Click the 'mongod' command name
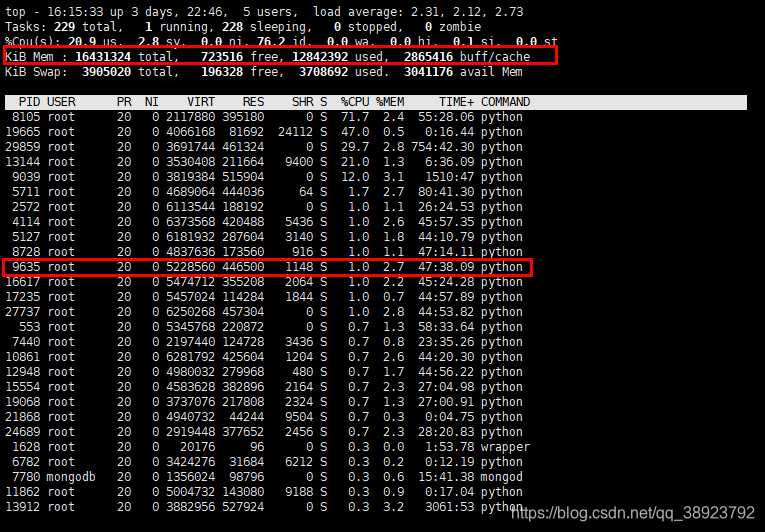The height and width of the screenshot is (532, 765). coord(502,477)
